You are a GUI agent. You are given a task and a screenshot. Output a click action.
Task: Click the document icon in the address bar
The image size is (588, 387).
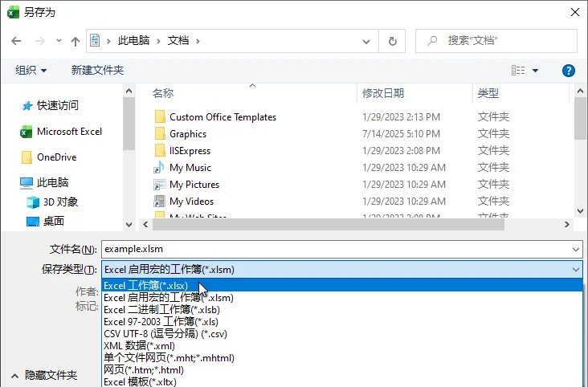tap(95, 40)
